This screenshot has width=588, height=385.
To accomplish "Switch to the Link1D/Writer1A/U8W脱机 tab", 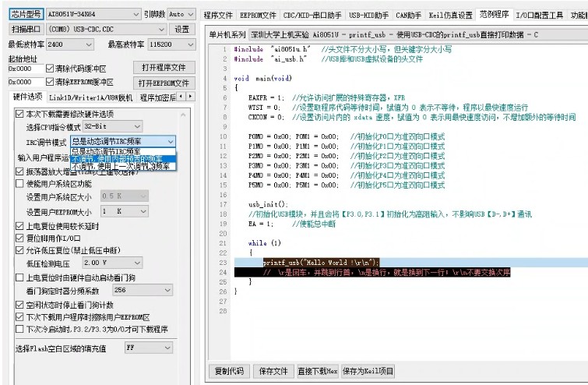I will 90,97.
